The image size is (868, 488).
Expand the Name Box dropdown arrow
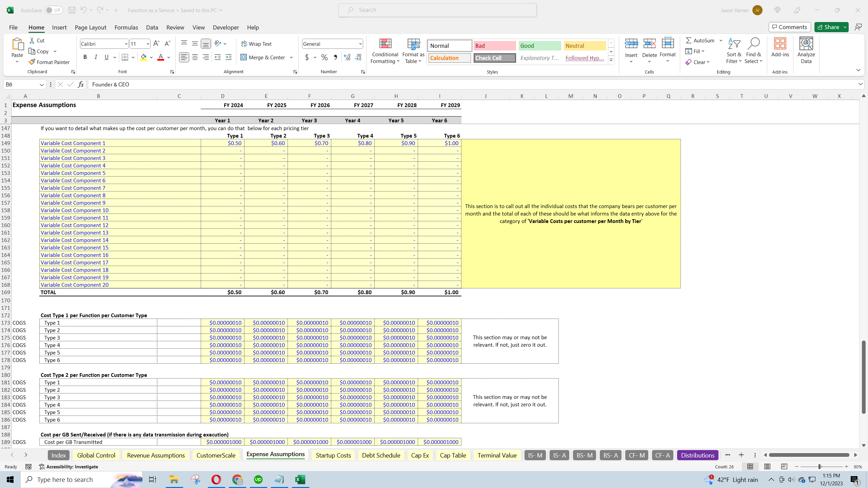42,84
